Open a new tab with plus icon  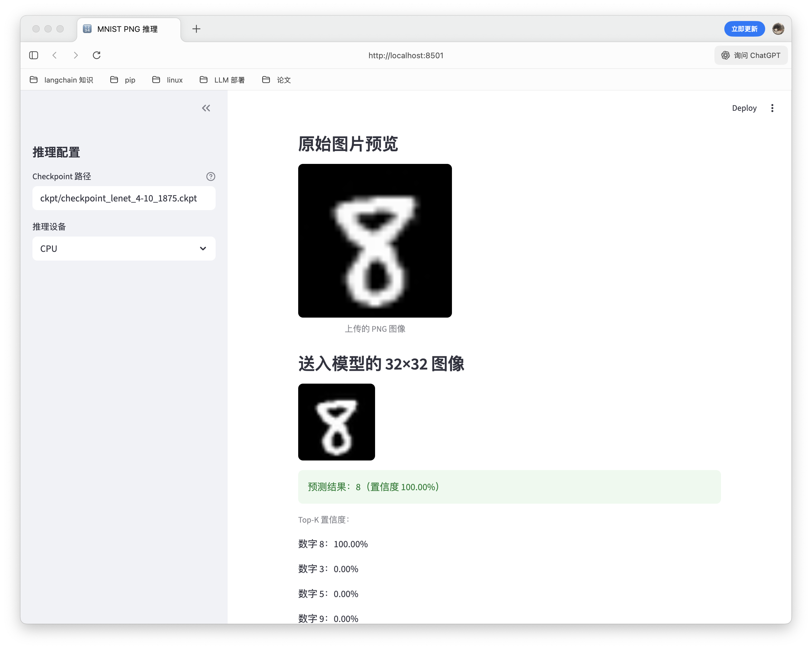click(196, 29)
